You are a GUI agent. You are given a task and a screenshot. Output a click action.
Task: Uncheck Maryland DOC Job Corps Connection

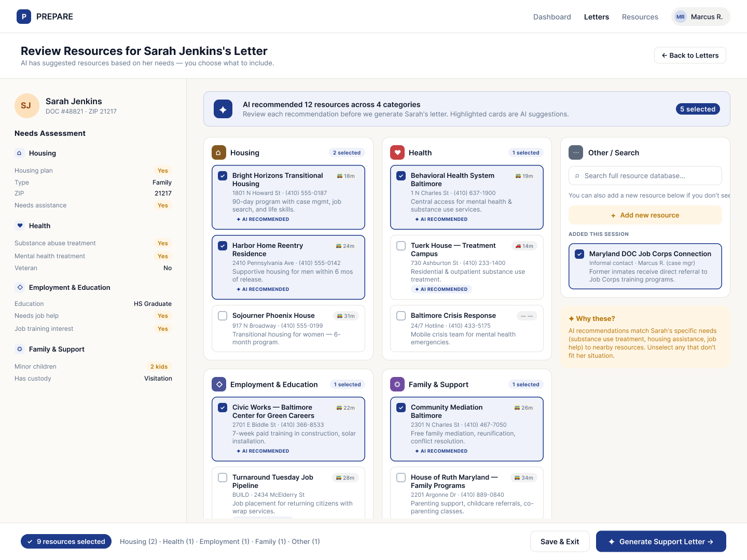pyautogui.click(x=579, y=254)
